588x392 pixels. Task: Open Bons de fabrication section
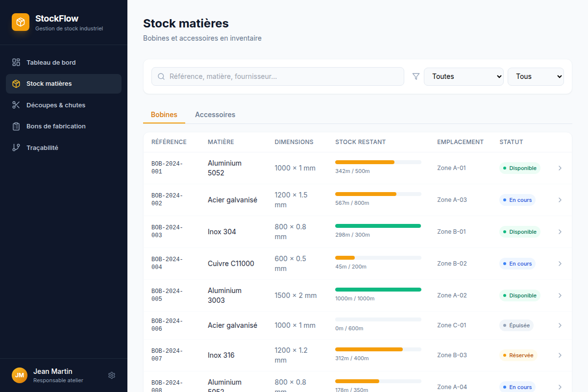point(64,126)
